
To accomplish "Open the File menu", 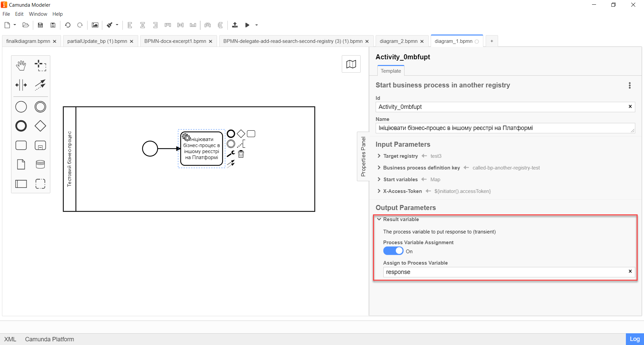I will click(x=6, y=14).
